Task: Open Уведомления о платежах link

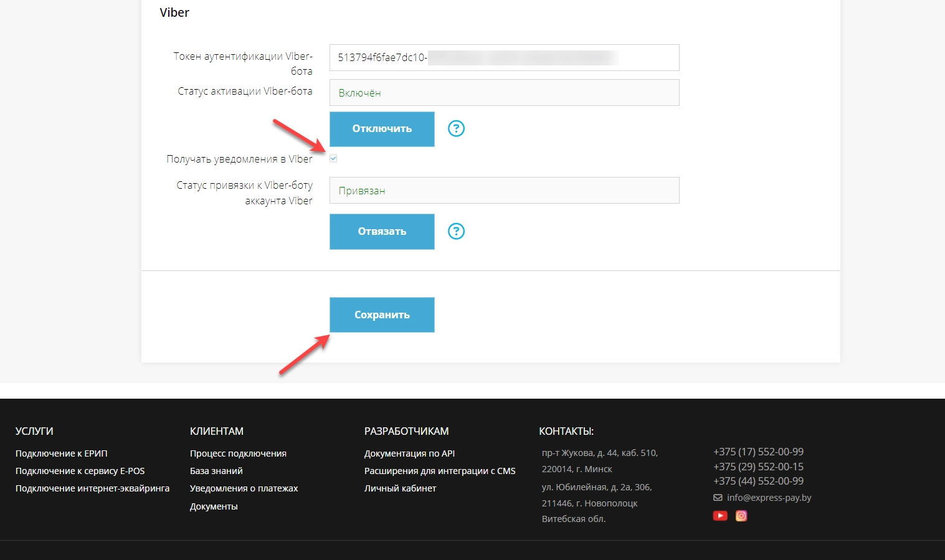Action: click(x=244, y=488)
